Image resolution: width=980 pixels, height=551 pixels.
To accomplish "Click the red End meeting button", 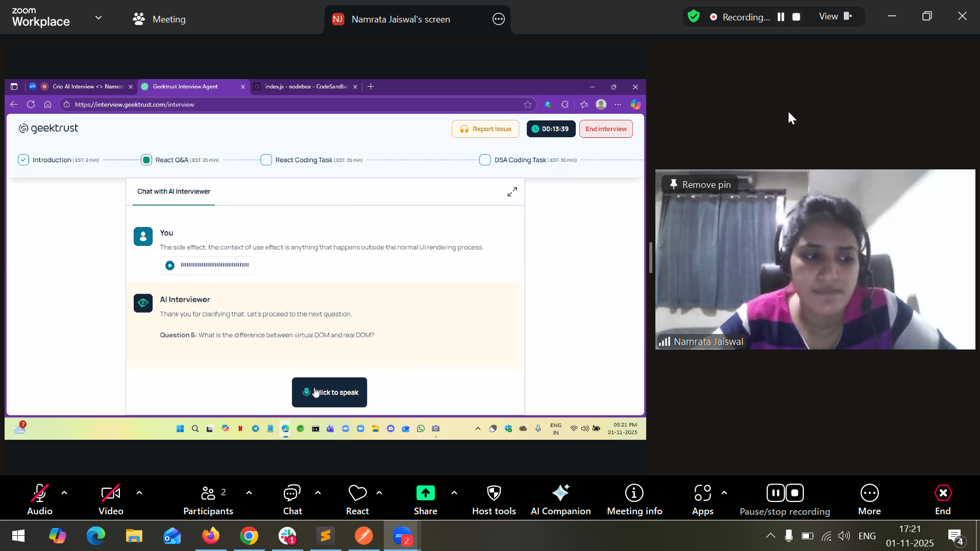I will click(x=943, y=493).
